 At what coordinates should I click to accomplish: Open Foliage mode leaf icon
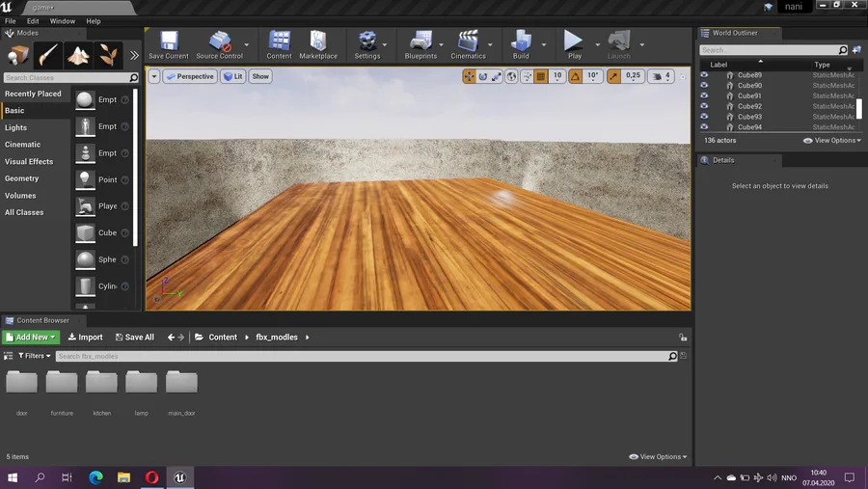[108, 55]
